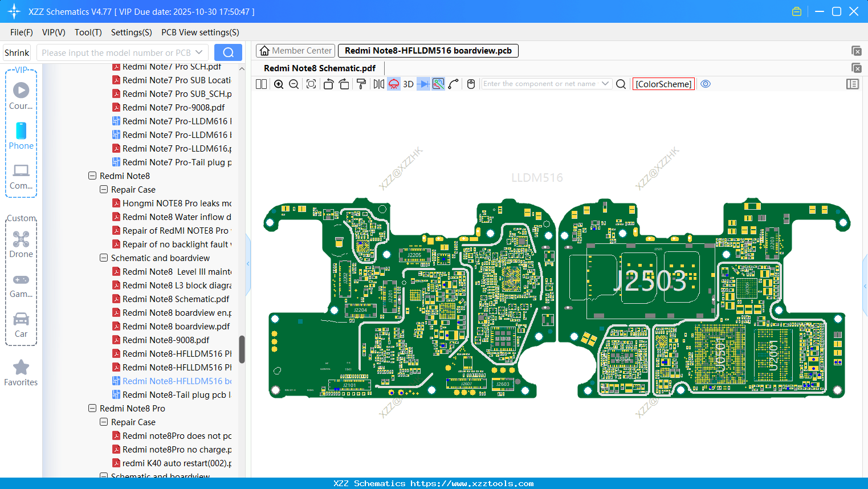This screenshot has width=868, height=489.
Task: Open Favorites
Action: [x=21, y=373]
